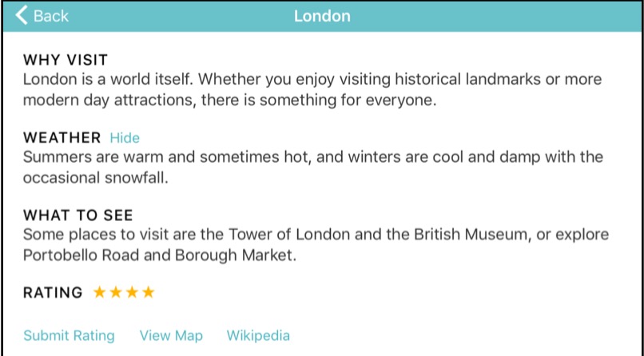Tap the back chevron arrow icon

tap(22, 16)
